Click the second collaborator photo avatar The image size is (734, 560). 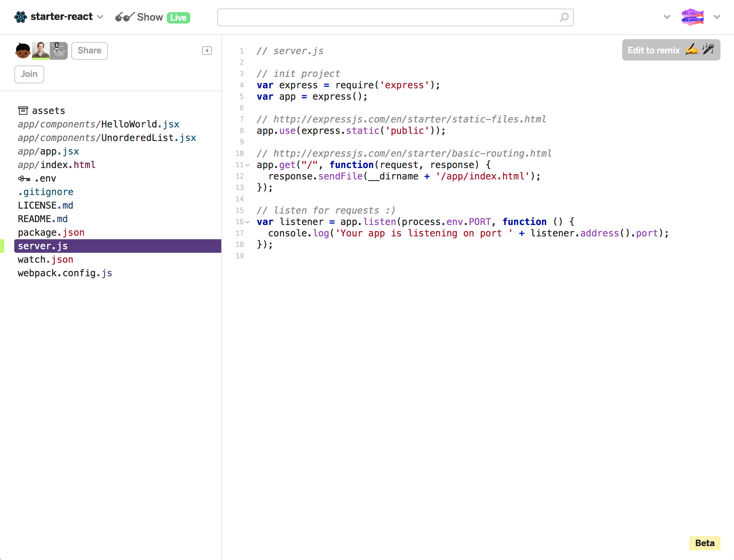[x=41, y=51]
